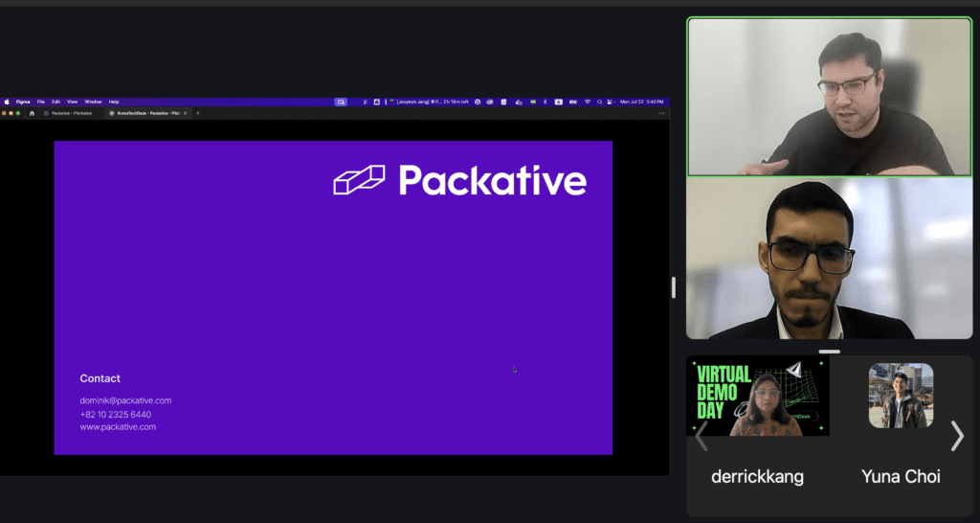The width and height of the screenshot is (980, 523).
Task: Click the highlighted screen-share icon in menu bar
Action: (x=341, y=102)
